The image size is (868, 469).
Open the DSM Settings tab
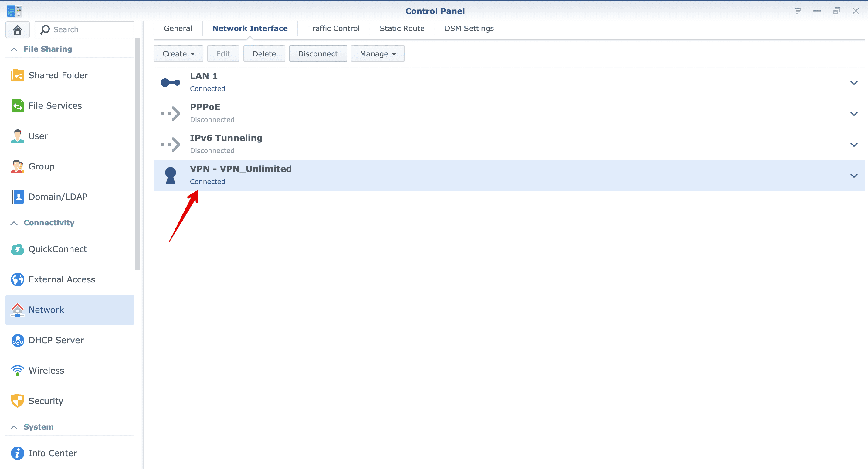pos(469,28)
